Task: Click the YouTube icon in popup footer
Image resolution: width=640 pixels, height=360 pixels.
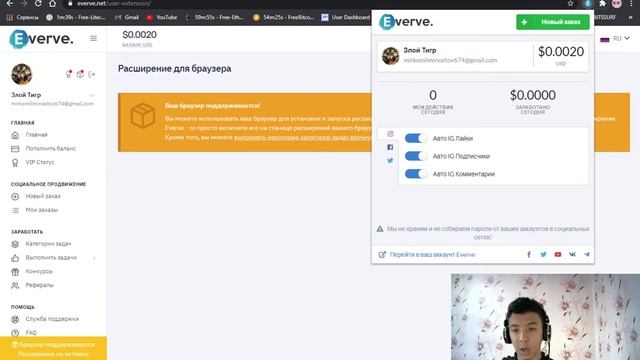Action: click(558, 254)
